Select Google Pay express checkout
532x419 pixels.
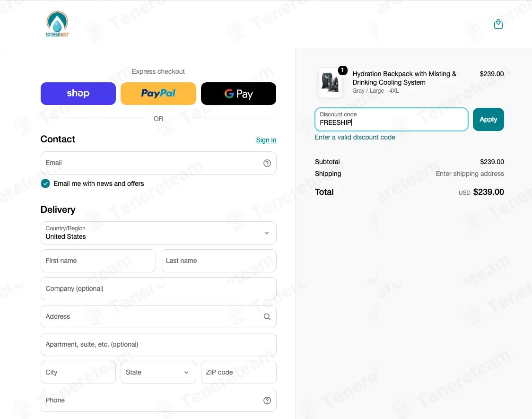[x=238, y=94]
